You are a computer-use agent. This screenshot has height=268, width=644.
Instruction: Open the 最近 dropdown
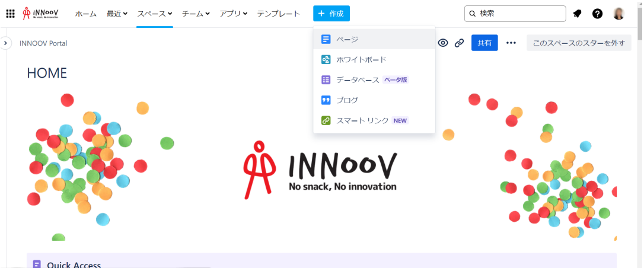[117, 14]
